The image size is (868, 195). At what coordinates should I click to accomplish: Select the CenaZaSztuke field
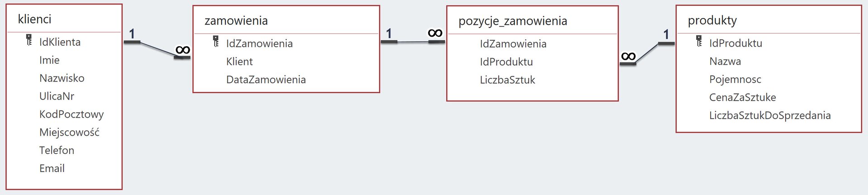[742, 97]
